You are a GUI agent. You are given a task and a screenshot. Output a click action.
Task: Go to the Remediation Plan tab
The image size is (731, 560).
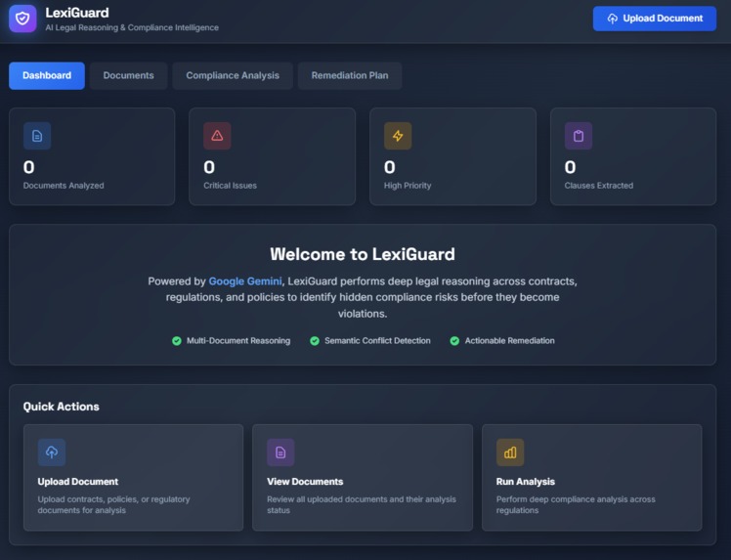pos(350,75)
